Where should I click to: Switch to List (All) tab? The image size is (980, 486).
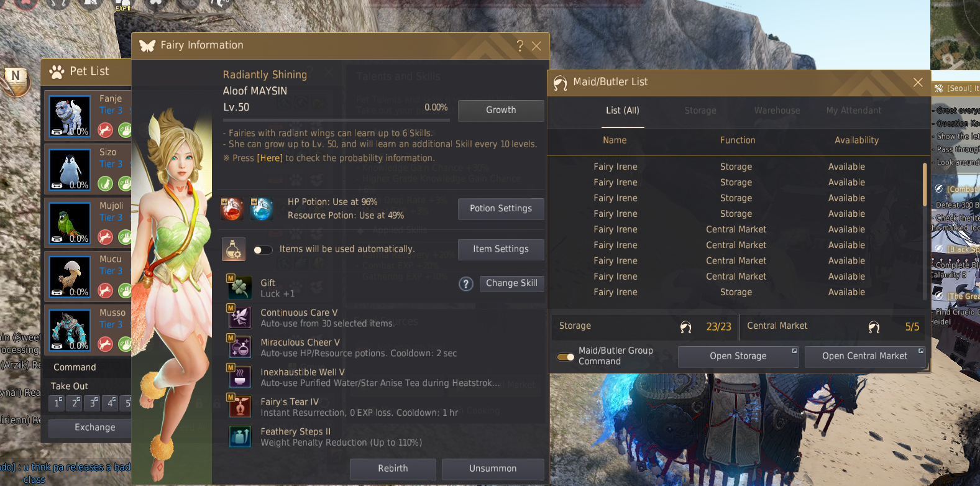click(x=623, y=111)
